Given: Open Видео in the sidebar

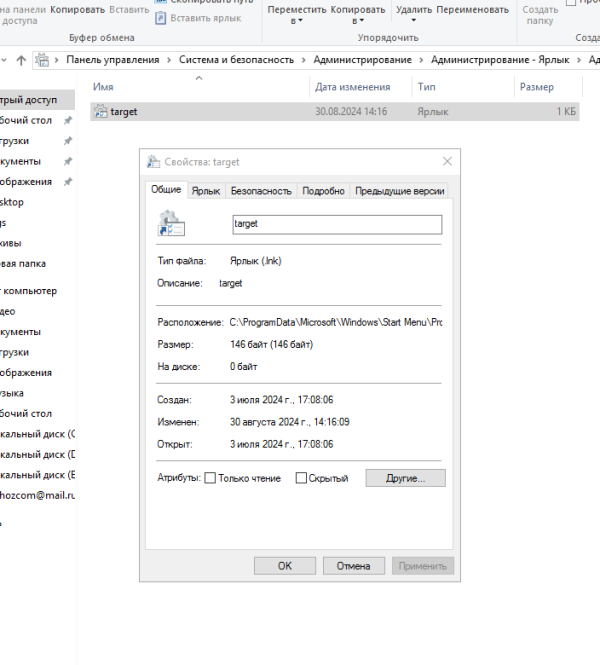Looking at the screenshot, I should pos(8,311).
